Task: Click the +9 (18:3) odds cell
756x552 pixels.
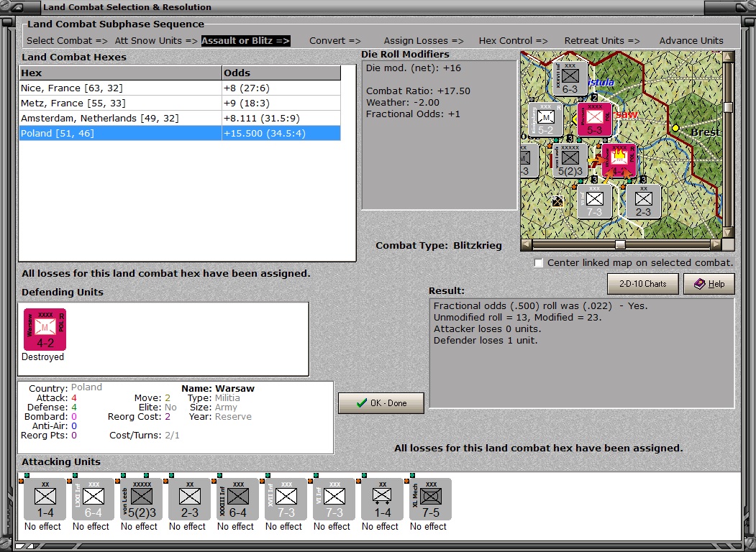Action: click(x=281, y=103)
